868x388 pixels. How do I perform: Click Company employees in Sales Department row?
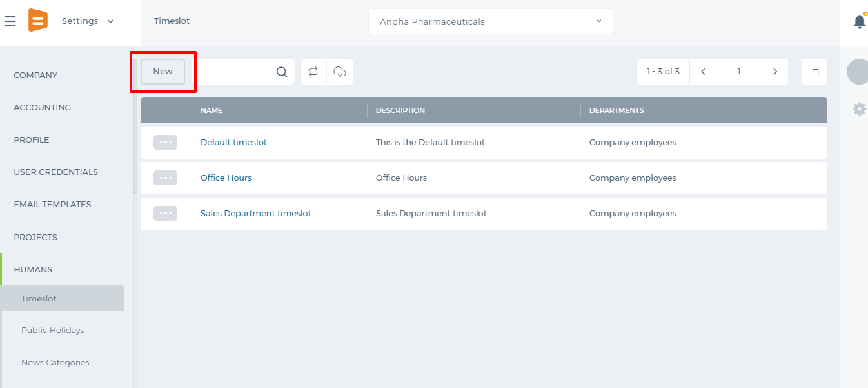(x=633, y=213)
